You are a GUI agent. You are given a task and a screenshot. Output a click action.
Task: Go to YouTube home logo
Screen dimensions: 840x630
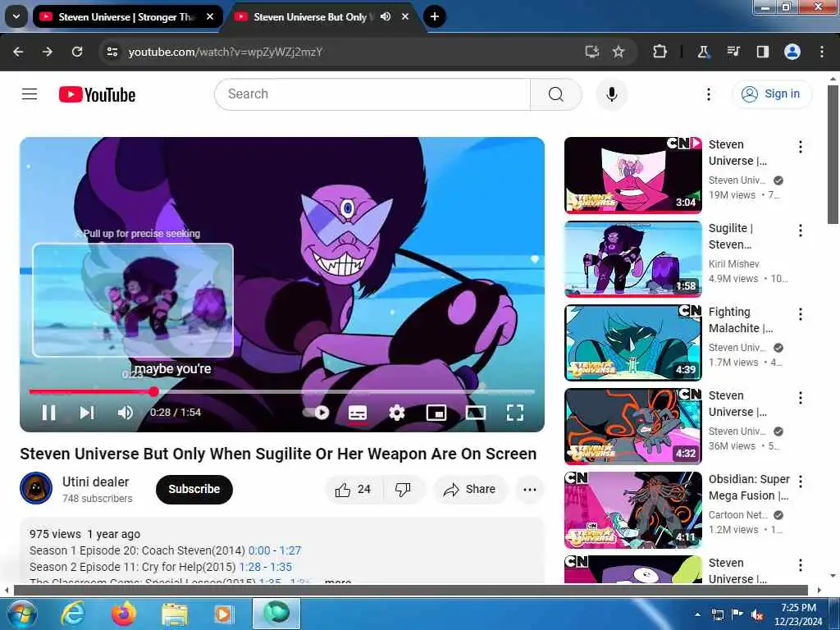pyautogui.click(x=97, y=95)
